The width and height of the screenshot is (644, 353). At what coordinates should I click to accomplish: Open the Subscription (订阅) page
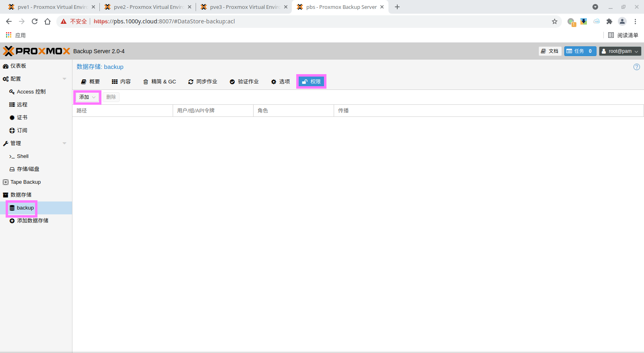22,131
